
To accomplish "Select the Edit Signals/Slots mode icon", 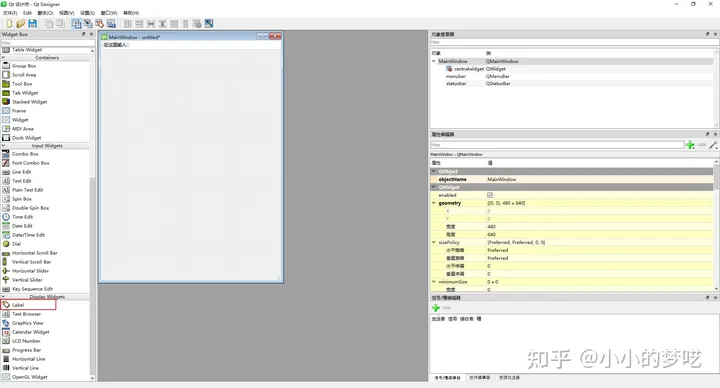I will 88,23.
